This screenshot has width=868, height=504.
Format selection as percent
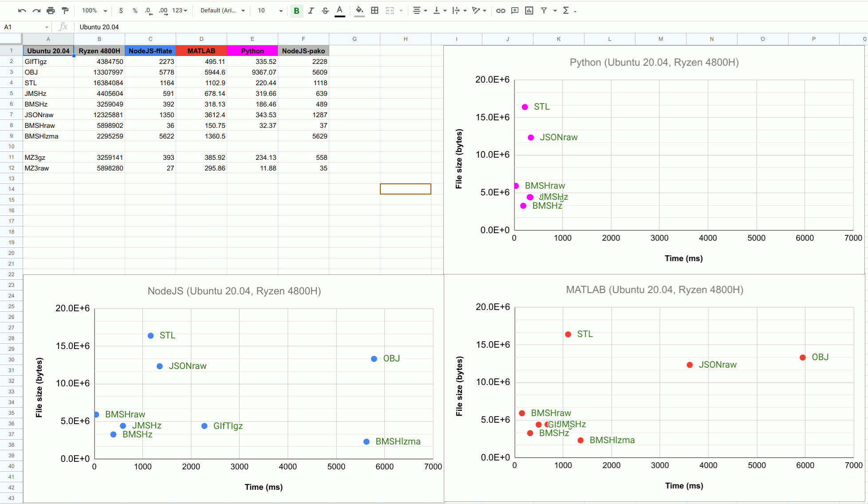pyautogui.click(x=135, y=11)
